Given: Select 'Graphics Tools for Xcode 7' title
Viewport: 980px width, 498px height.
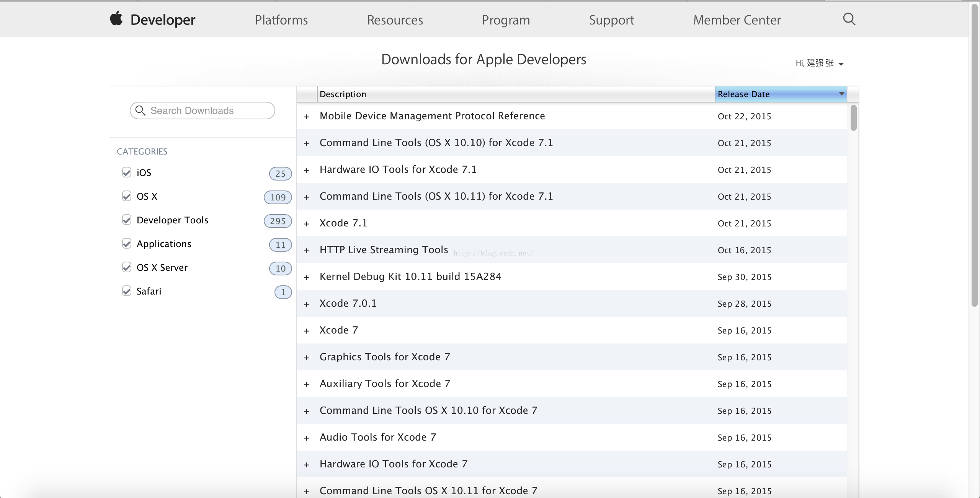Looking at the screenshot, I should (x=385, y=357).
